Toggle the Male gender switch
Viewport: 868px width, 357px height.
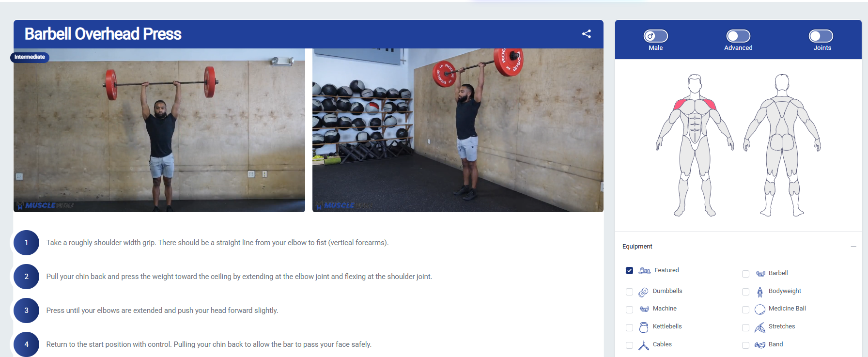point(656,36)
